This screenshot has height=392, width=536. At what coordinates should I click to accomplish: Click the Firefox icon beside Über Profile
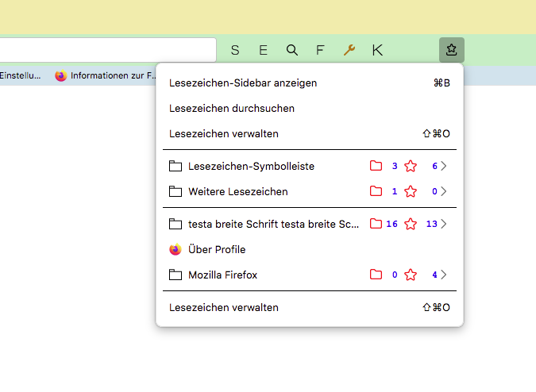click(x=175, y=249)
